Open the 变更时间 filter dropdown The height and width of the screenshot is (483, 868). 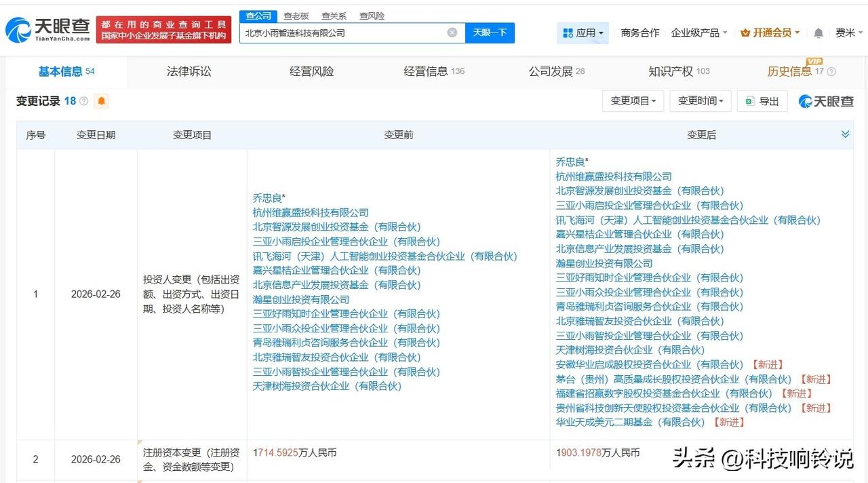pos(701,100)
